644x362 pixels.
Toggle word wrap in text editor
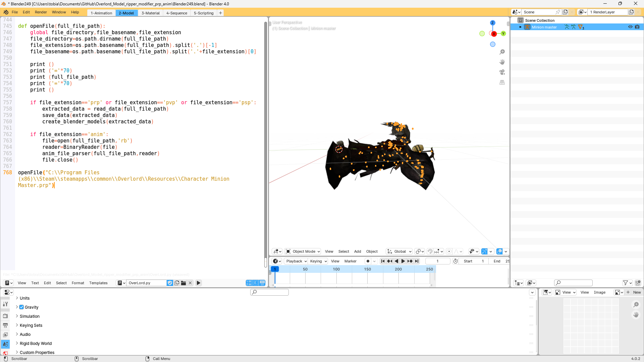click(256, 283)
